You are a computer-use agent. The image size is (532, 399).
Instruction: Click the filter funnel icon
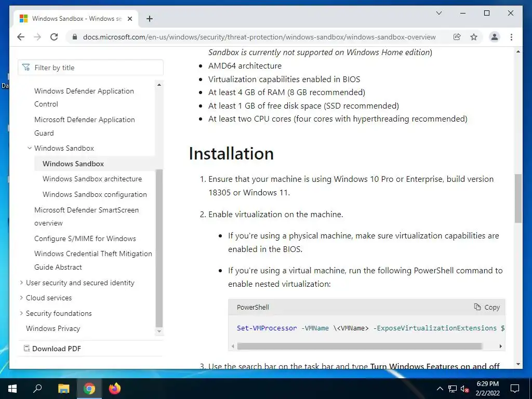click(x=26, y=67)
